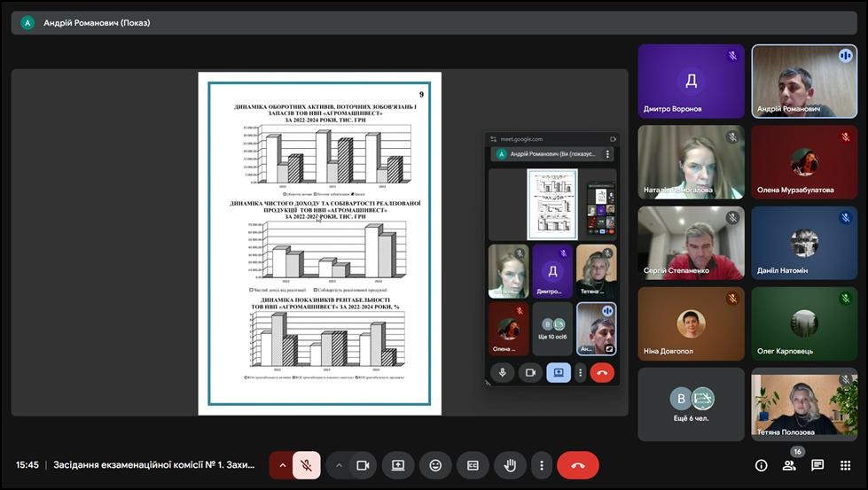This screenshot has height=490, width=868.
Task: Turn on captions
Action: click(473, 465)
